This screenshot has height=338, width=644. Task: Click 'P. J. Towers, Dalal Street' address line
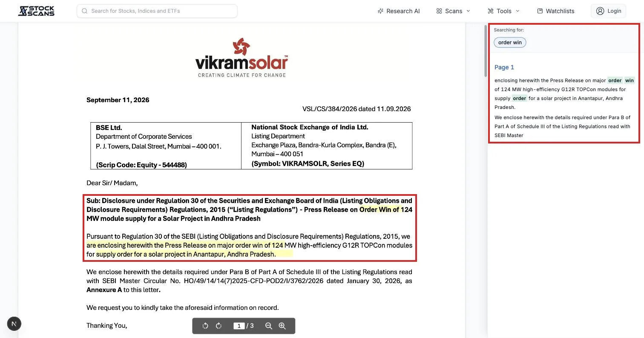pyautogui.click(x=158, y=146)
